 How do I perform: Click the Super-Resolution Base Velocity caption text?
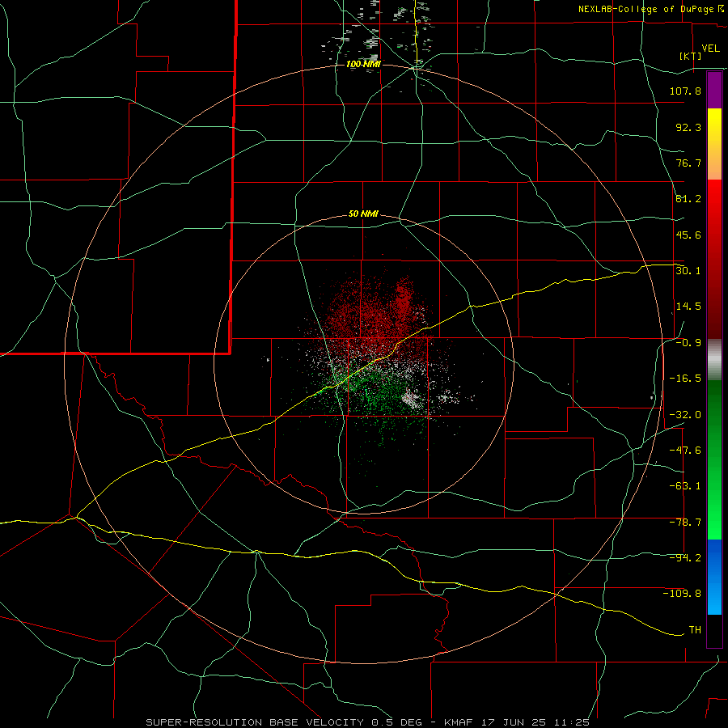(x=368, y=722)
